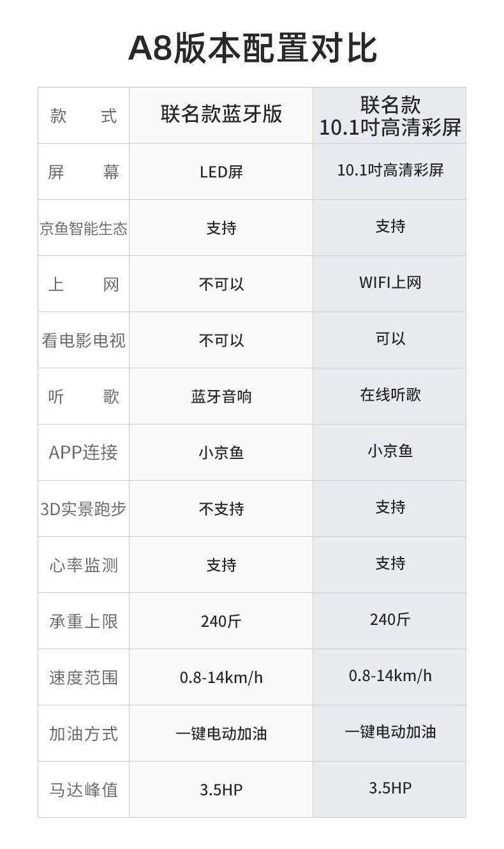Click the APP连接 row label
Image resolution: width=504 pixels, height=849 pixels.
84,453
